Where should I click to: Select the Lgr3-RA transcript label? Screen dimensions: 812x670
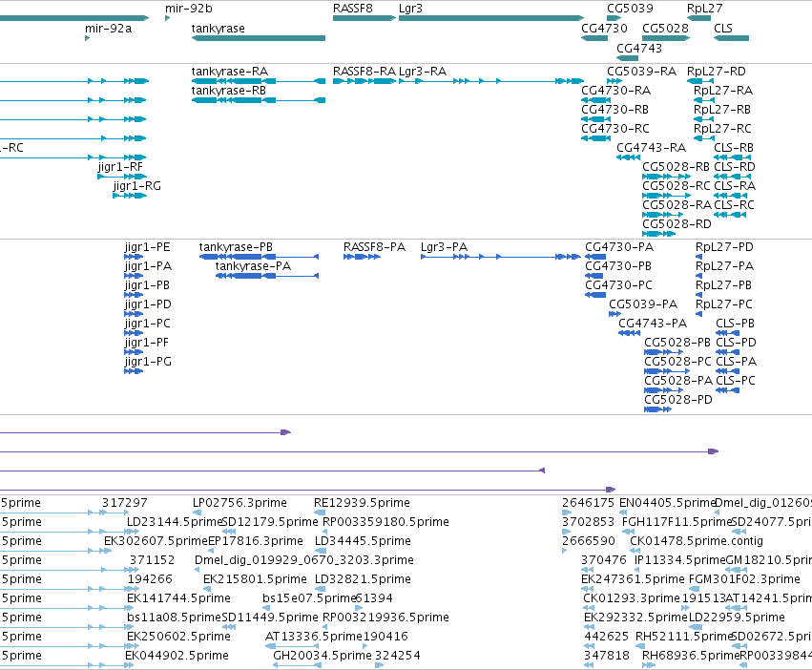pyautogui.click(x=423, y=72)
